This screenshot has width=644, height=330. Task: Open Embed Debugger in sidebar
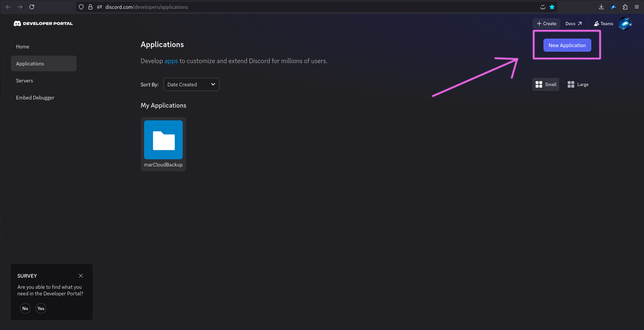pos(44,97)
